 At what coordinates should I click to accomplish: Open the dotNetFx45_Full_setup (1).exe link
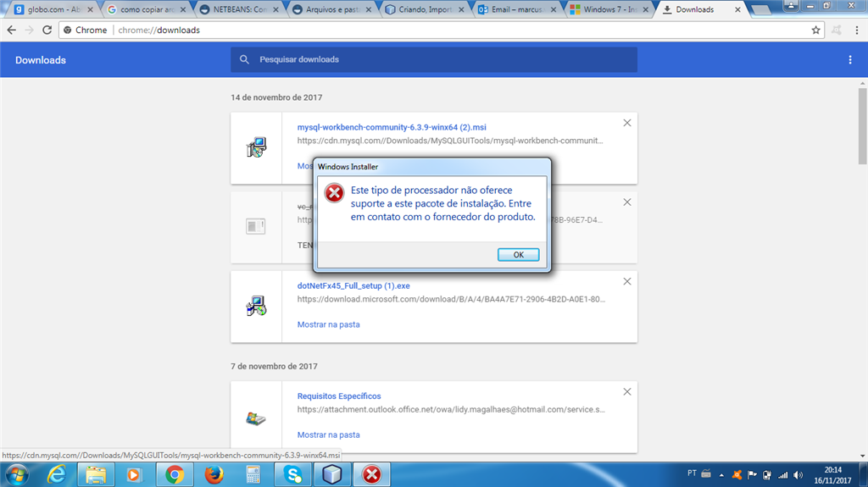pyautogui.click(x=353, y=286)
